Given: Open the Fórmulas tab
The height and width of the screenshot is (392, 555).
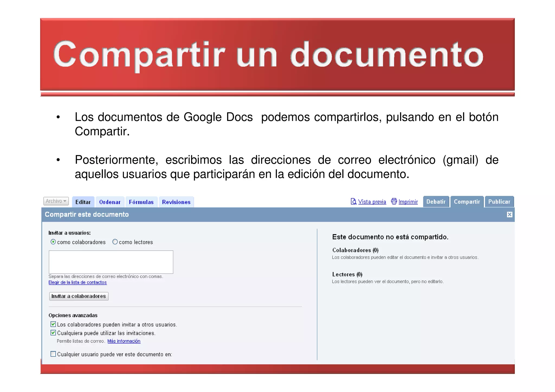Looking at the screenshot, I should pyautogui.click(x=141, y=202).
